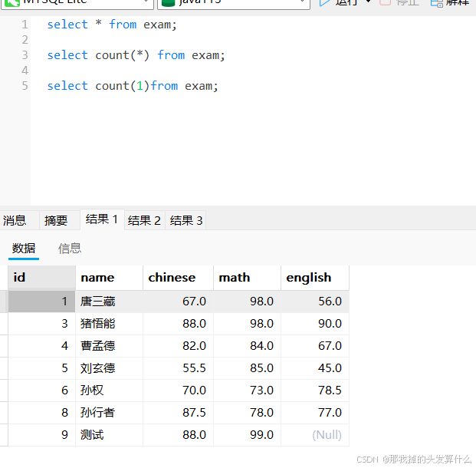Place cursor in 'select count(*) from exam;' line

coord(136,55)
